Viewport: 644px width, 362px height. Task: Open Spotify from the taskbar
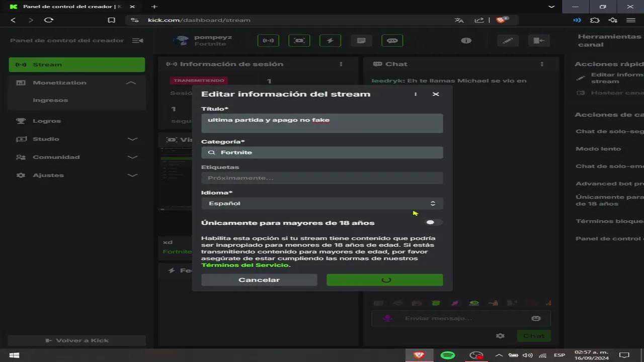448,355
